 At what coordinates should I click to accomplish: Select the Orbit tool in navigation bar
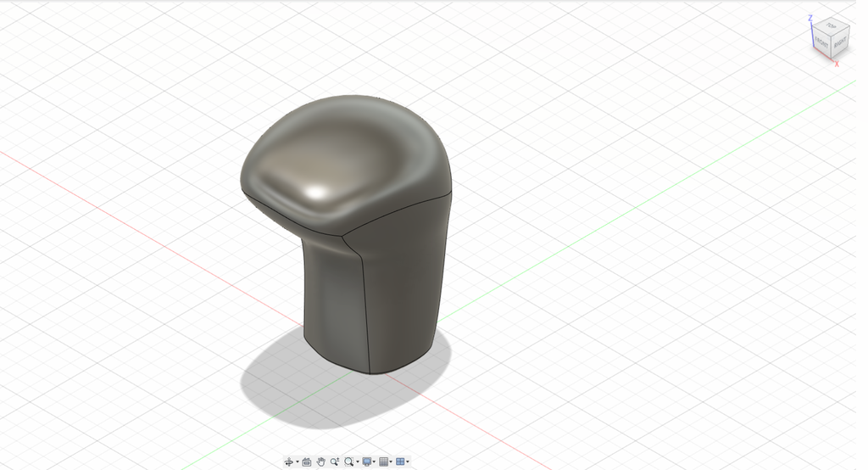click(289, 462)
